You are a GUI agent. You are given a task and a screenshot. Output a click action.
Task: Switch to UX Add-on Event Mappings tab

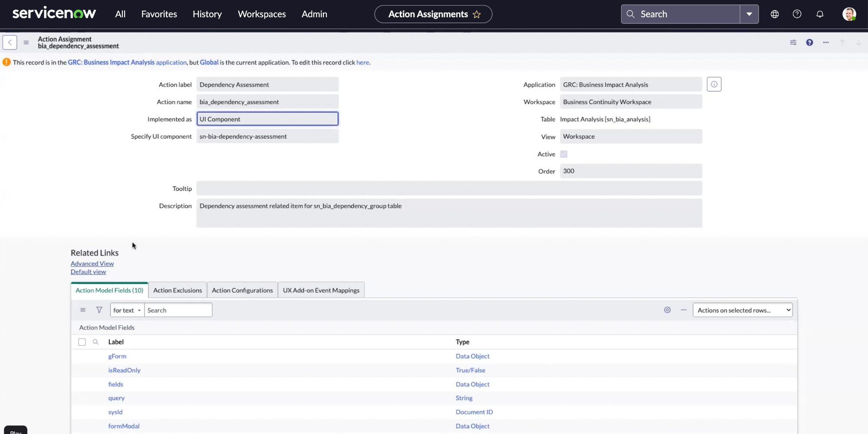[321, 290]
